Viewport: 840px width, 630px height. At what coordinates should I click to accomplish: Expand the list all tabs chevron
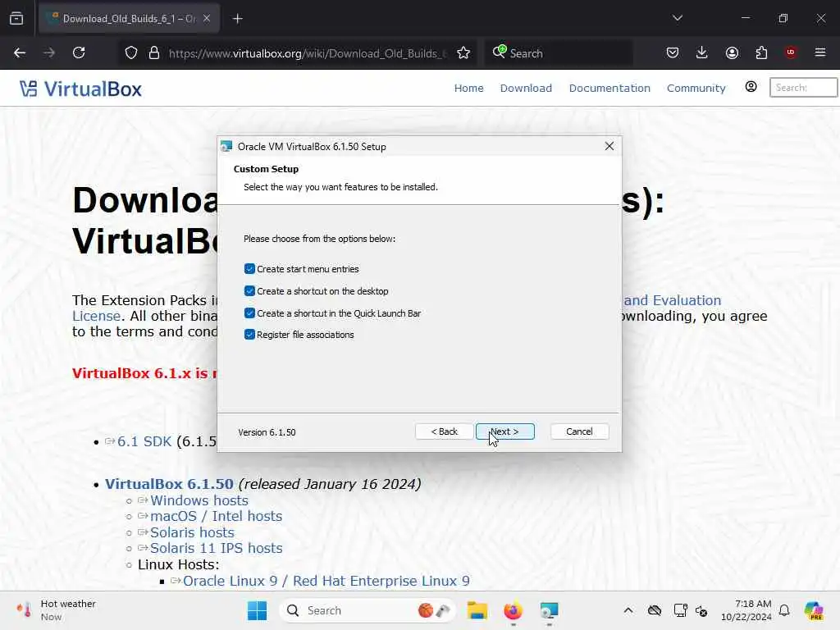678,18
